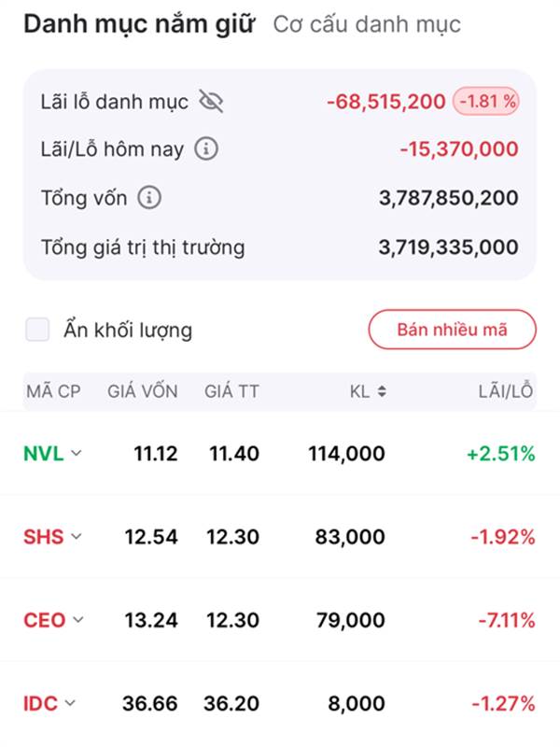
Task: Expand the CEO stock row chevron
Action: tap(78, 620)
